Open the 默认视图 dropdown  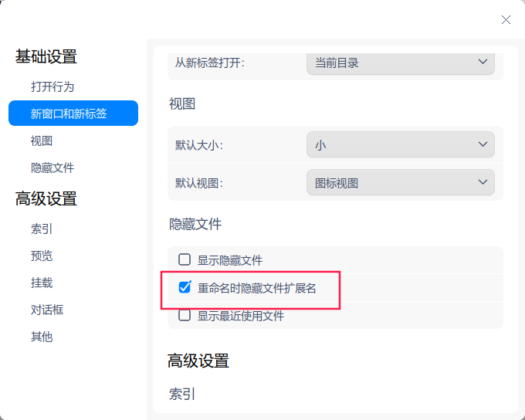point(400,183)
